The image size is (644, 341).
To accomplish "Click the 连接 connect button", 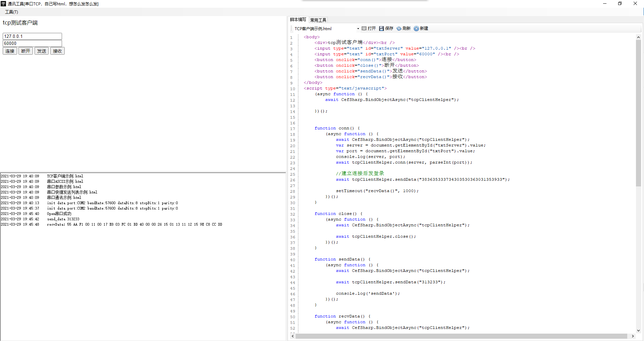I will tap(10, 51).
